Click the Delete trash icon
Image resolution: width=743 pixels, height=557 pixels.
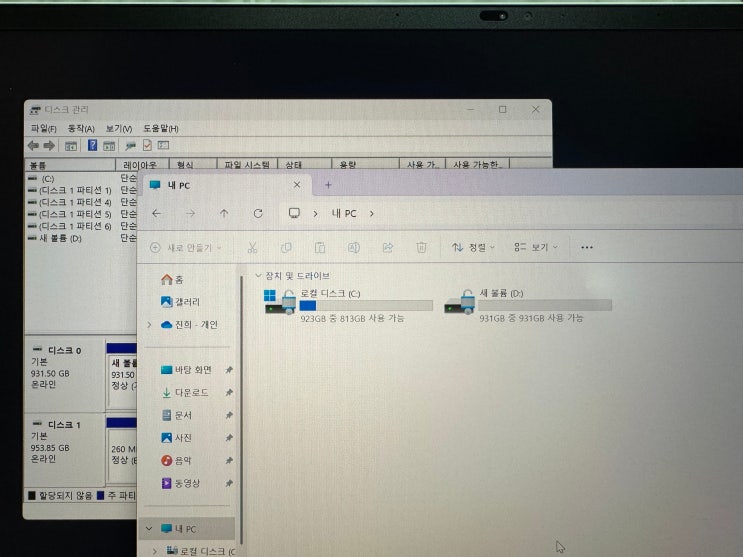[x=421, y=247]
